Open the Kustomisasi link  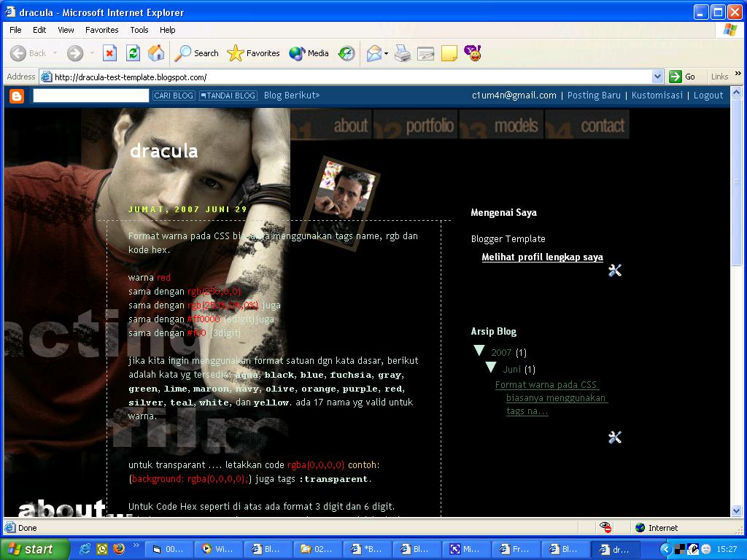[x=657, y=96]
